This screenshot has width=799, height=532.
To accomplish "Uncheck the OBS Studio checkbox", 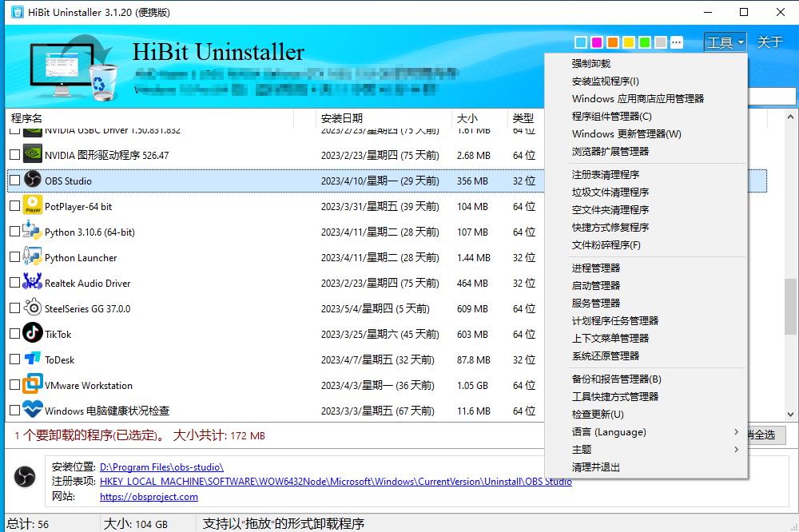I will click(x=14, y=181).
